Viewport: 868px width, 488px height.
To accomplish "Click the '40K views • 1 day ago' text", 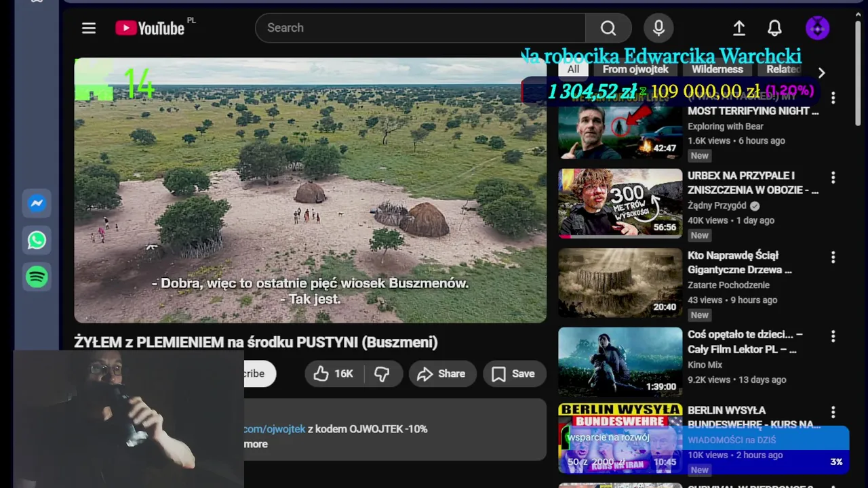I will (731, 220).
